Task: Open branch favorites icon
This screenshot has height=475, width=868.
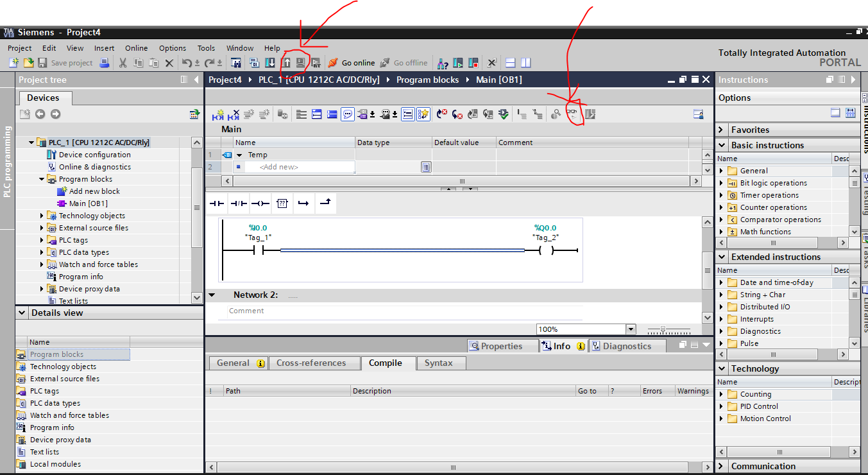Action: click(303, 203)
